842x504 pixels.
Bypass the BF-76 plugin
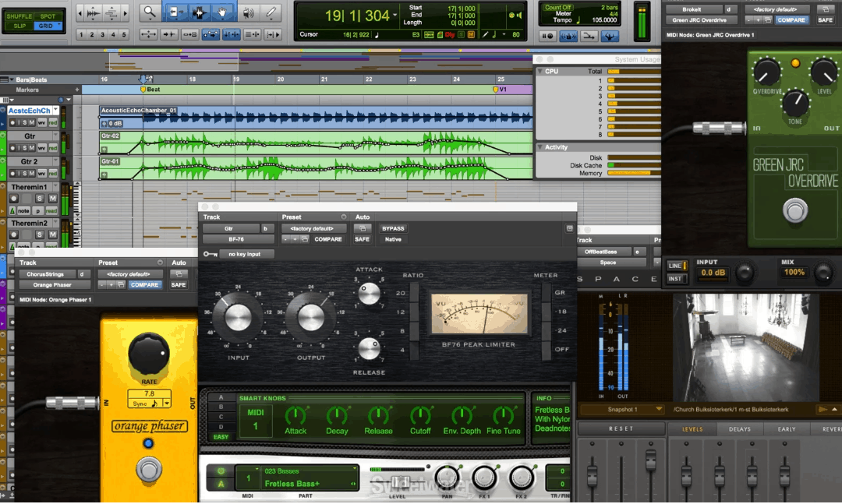[393, 228]
